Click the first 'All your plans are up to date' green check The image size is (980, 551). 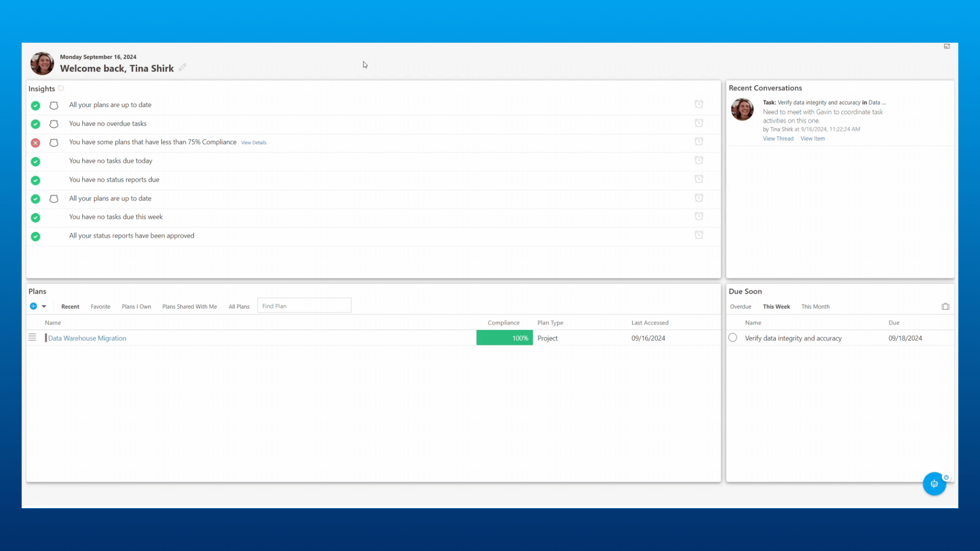point(35,106)
